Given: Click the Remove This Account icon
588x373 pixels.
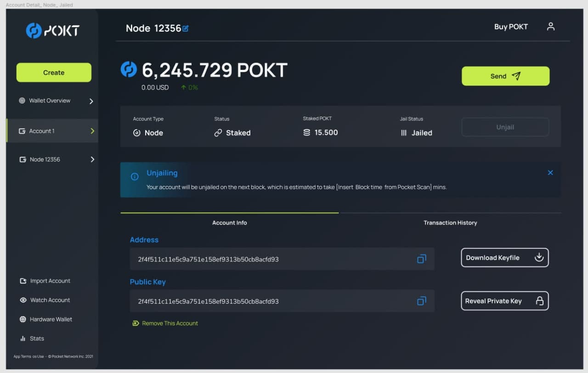Looking at the screenshot, I should [x=136, y=323].
